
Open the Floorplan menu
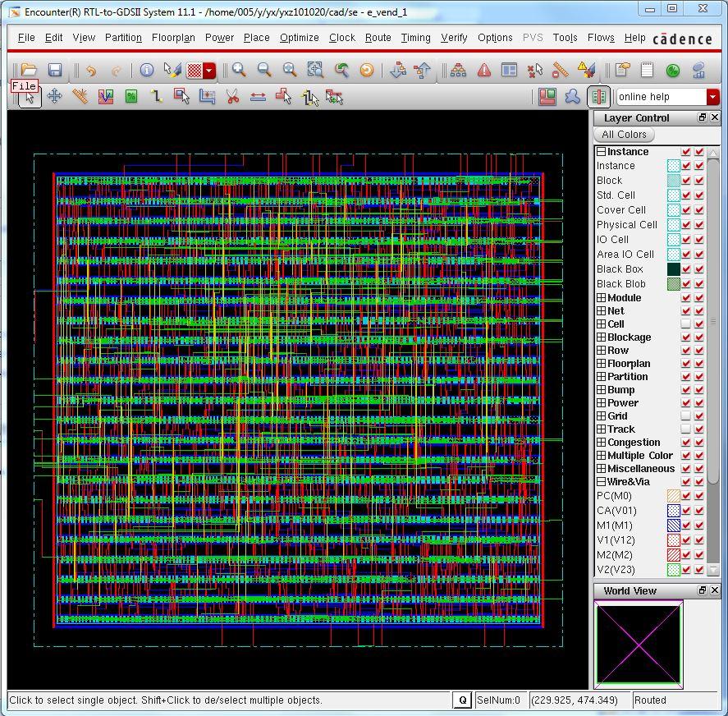pyautogui.click(x=173, y=38)
